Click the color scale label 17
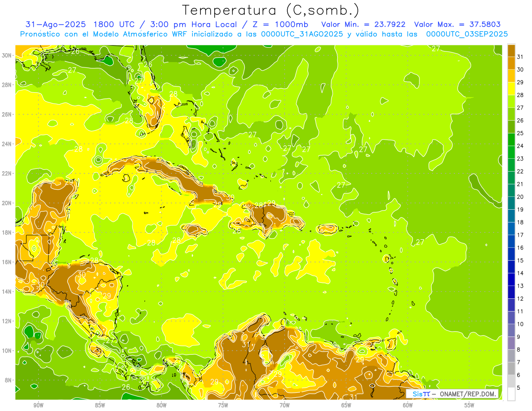 tap(520, 235)
